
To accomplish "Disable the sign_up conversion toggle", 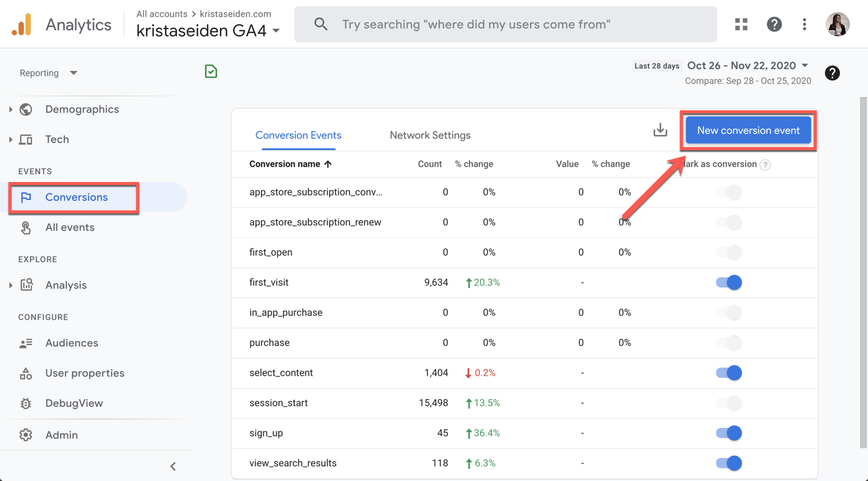I will coord(729,433).
